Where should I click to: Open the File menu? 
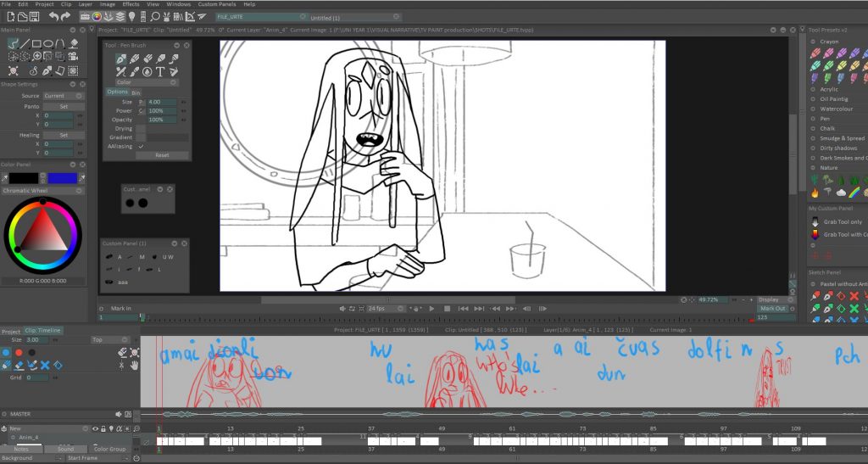click(7, 4)
